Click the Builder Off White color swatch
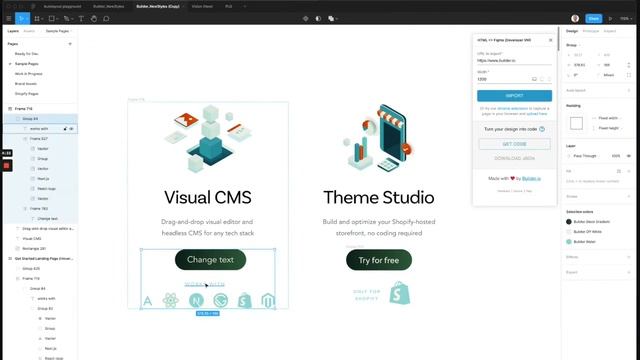 (569, 232)
